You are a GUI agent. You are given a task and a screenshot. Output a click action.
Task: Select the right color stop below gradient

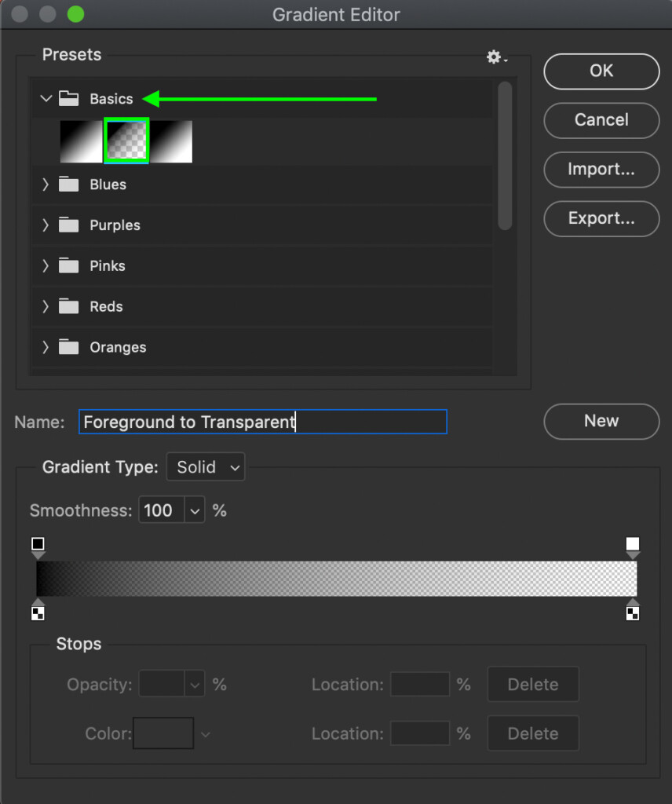633,612
